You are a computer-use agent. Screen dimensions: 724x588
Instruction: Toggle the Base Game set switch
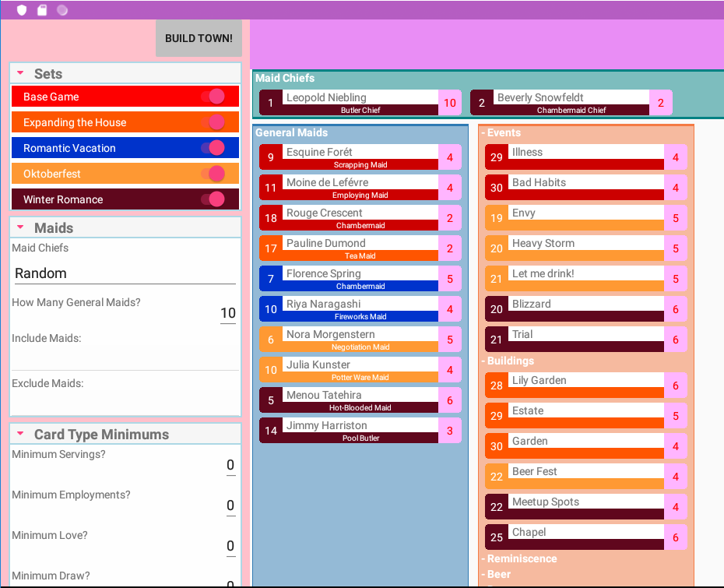213,97
